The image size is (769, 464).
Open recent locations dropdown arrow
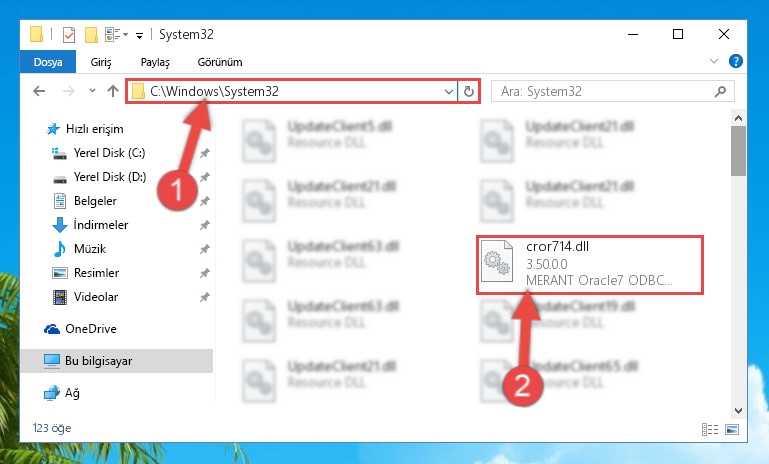point(92,91)
